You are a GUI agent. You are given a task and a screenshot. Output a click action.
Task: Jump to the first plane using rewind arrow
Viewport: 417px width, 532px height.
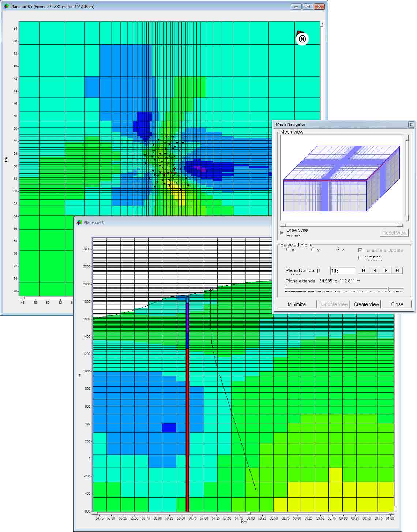(363, 270)
